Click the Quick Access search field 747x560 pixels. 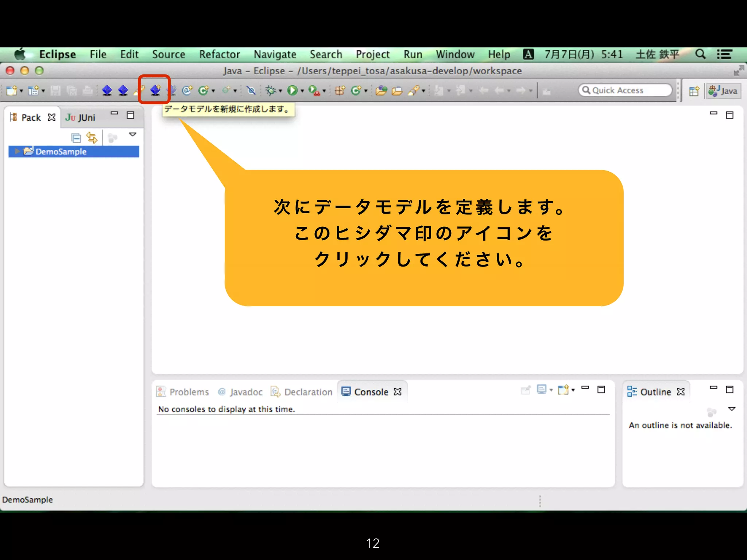click(x=626, y=90)
